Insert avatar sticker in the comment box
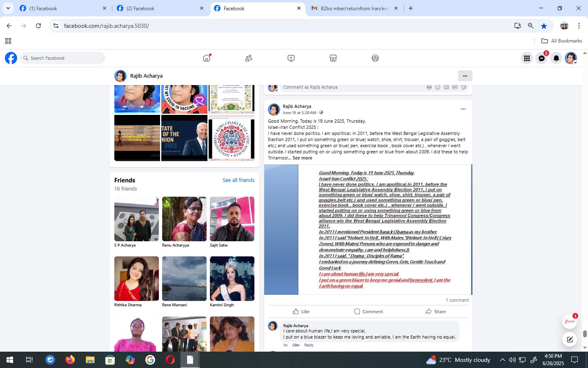 (x=429, y=87)
